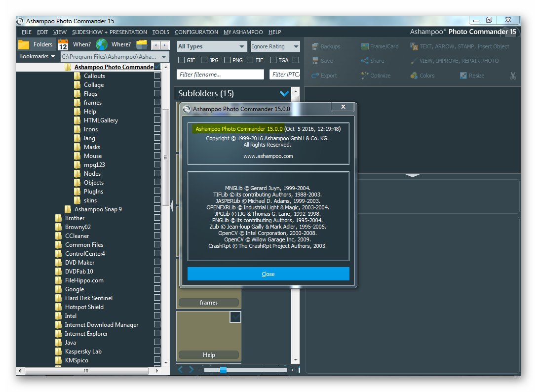Viewport: 537px width, 392px height.
Task: Open the When? calendar icon
Action: pyautogui.click(x=63, y=45)
